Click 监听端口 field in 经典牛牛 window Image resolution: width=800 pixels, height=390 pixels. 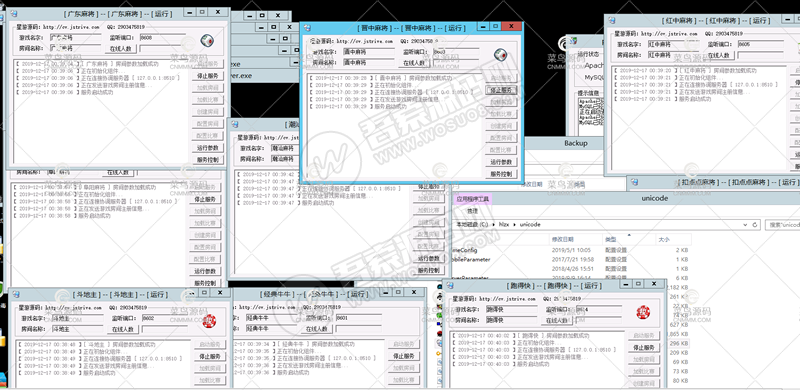click(x=358, y=318)
